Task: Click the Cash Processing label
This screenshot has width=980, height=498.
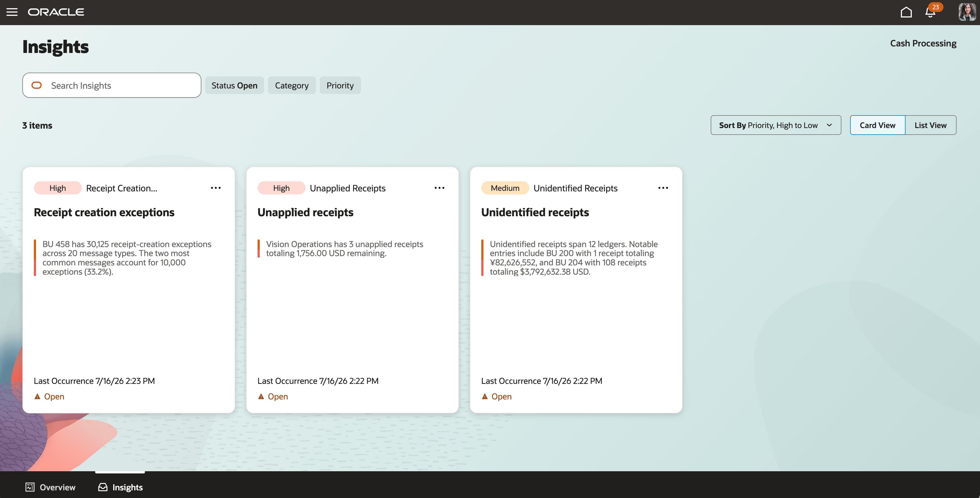Action: click(x=923, y=43)
